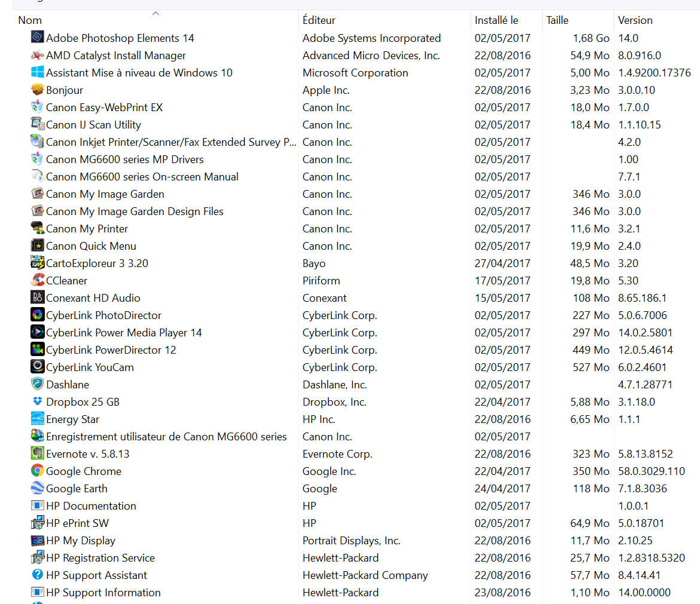
Task: Click the Dashlane shield icon
Action: (x=38, y=384)
